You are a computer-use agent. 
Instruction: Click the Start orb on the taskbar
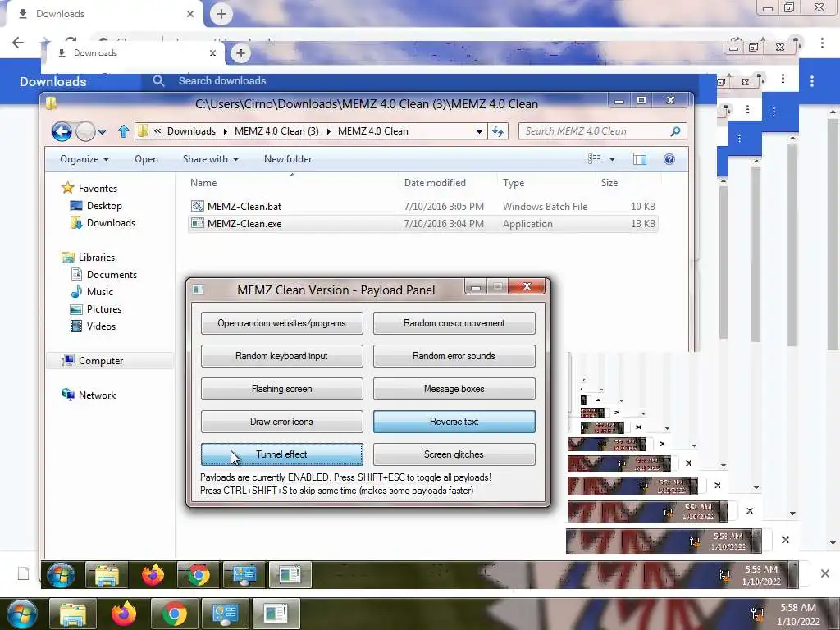[x=21, y=614]
